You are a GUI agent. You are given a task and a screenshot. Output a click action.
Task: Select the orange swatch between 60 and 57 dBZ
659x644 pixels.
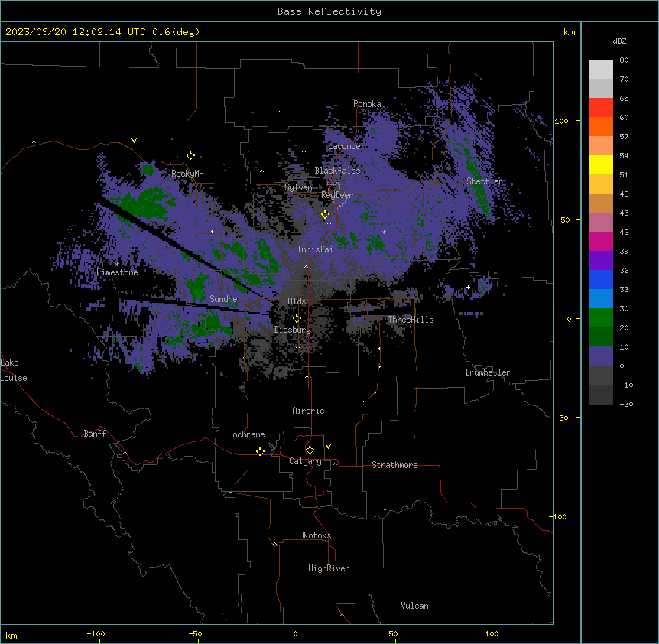pos(601,126)
